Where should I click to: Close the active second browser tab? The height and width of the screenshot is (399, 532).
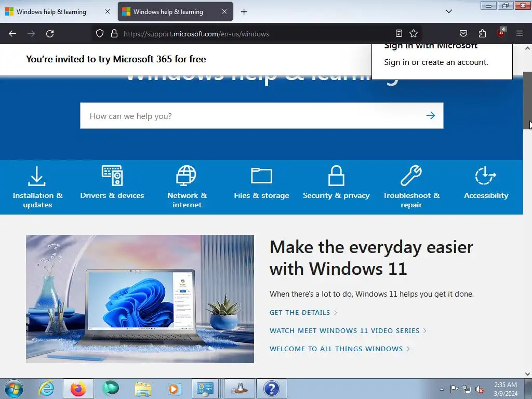click(x=224, y=11)
